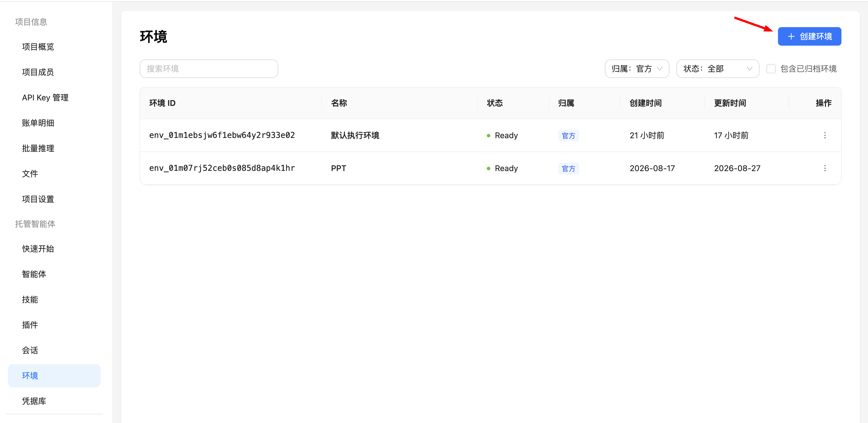Open 项目设置 page
The width and height of the screenshot is (868, 423).
click(38, 199)
